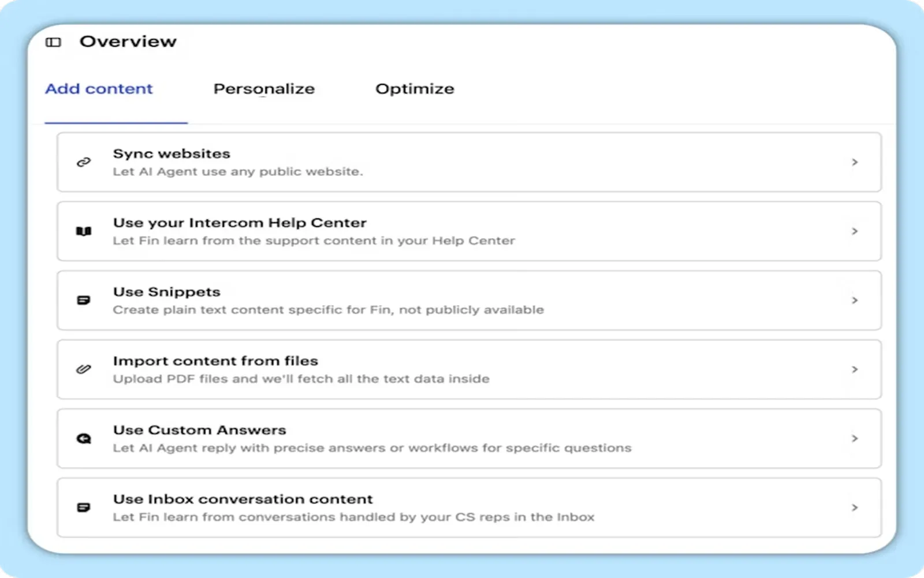This screenshot has width=924, height=578.
Task: Click the message icon for Inbox conversation content
Action: [84, 507]
